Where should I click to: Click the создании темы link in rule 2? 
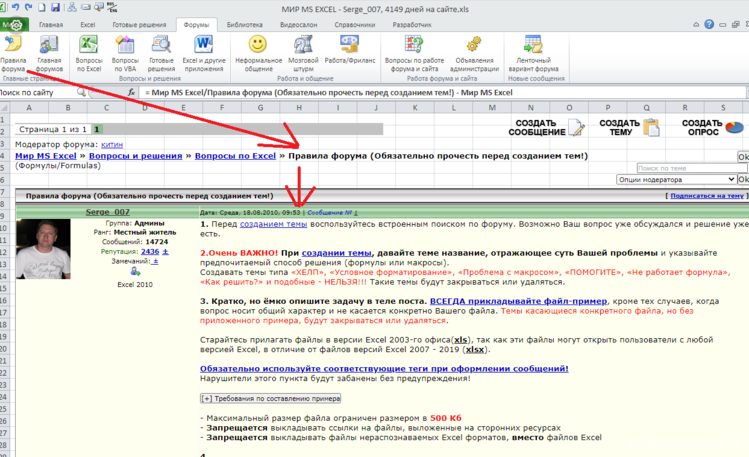[336, 253]
